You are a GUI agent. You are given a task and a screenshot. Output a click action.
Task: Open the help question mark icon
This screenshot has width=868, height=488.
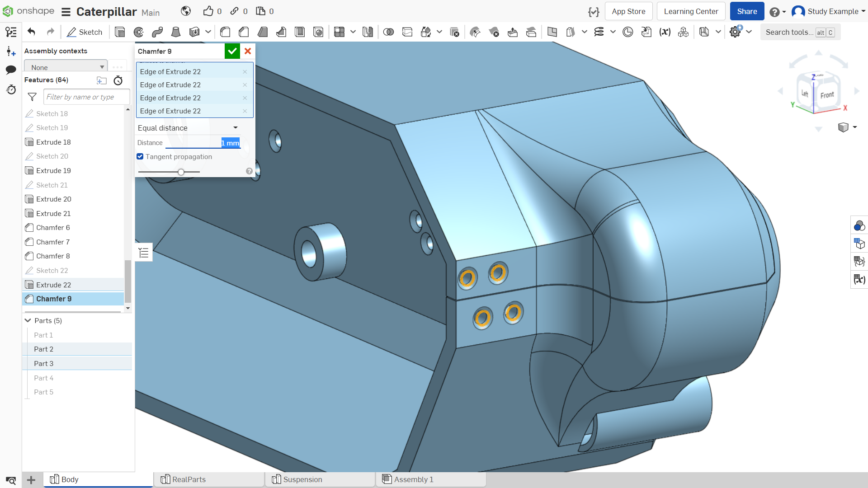pyautogui.click(x=774, y=12)
